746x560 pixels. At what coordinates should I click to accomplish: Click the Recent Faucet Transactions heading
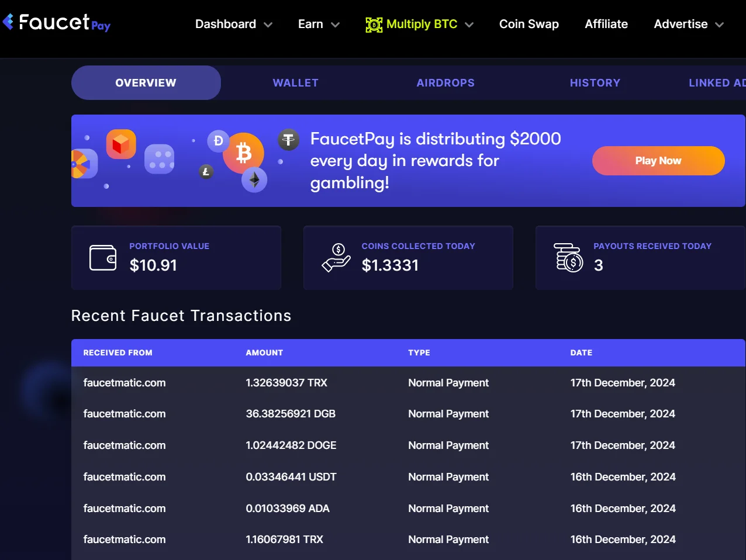click(x=181, y=316)
